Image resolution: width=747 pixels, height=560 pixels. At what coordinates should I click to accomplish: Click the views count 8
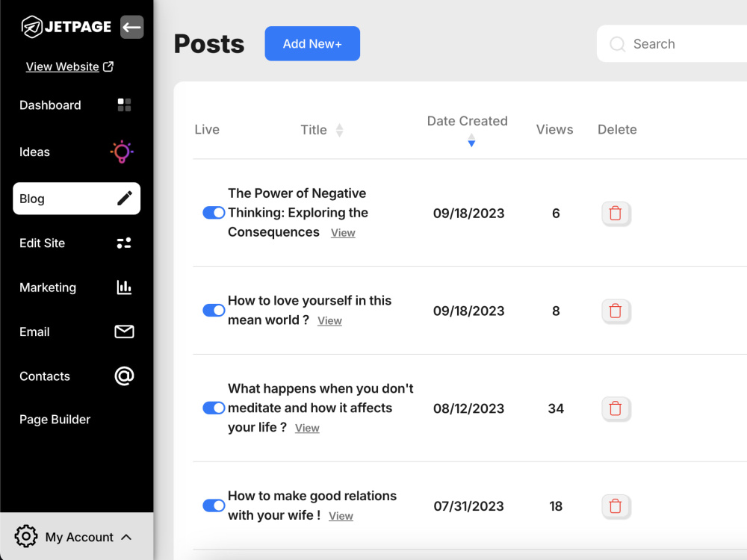pyautogui.click(x=556, y=311)
